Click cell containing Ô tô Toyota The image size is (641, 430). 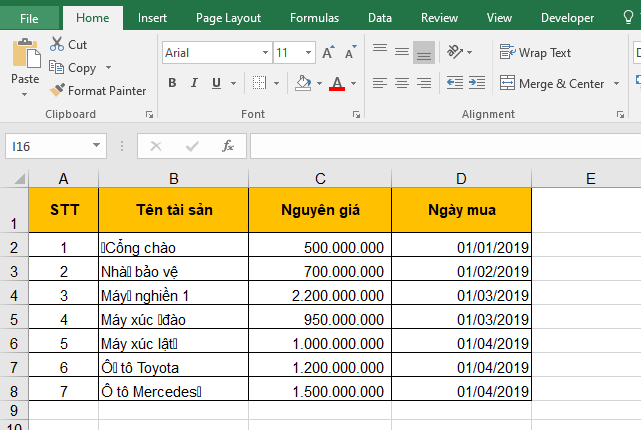173,367
